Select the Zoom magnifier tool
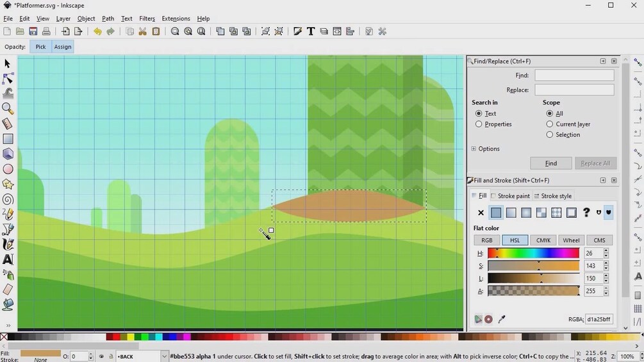The image size is (644, 362). point(8,108)
